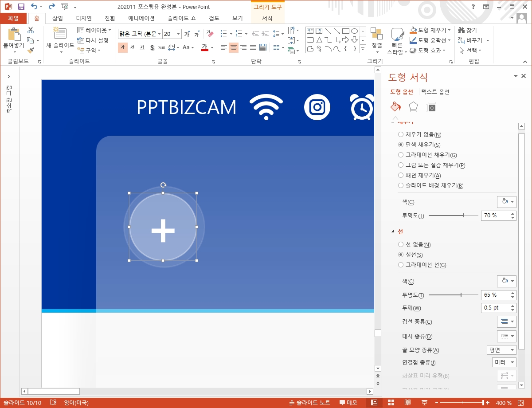This screenshot has height=408, width=532.
Task: Switch to Slide Sorter view icon
Action: [x=391, y=403]
